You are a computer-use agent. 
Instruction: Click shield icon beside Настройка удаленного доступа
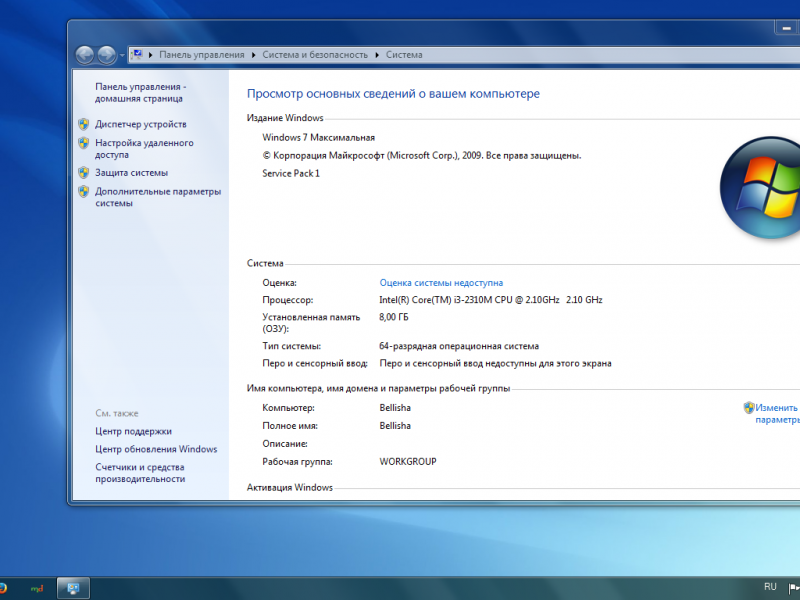(x=84, y=143)
